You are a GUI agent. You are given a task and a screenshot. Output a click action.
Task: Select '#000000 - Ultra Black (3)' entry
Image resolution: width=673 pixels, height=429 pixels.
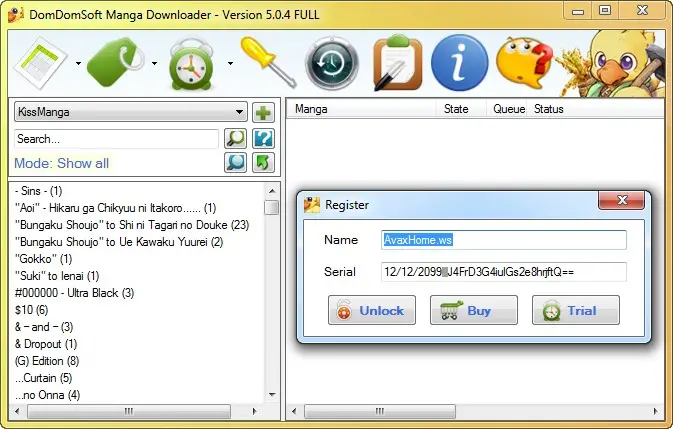tap(74, 293)
